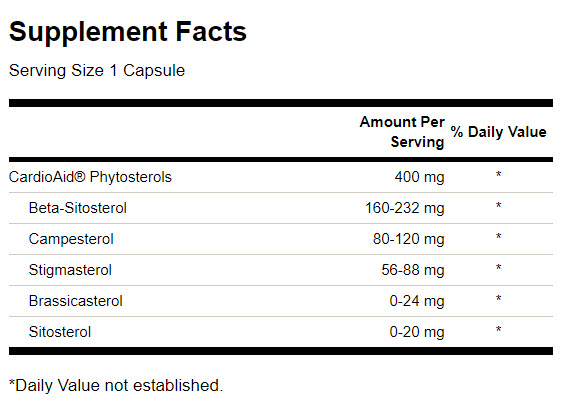The image size is (562, 414).
Task: Click the Daily Value not established footnote
Action: tap(116, 386)
